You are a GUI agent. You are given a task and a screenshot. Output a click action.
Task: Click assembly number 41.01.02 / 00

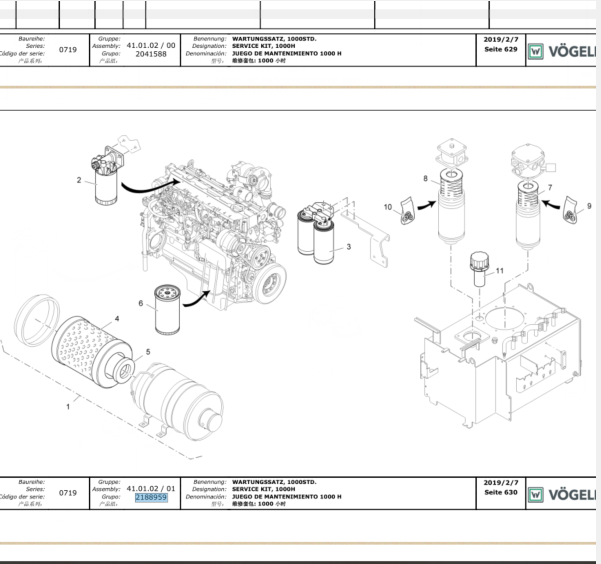(151, 45)
